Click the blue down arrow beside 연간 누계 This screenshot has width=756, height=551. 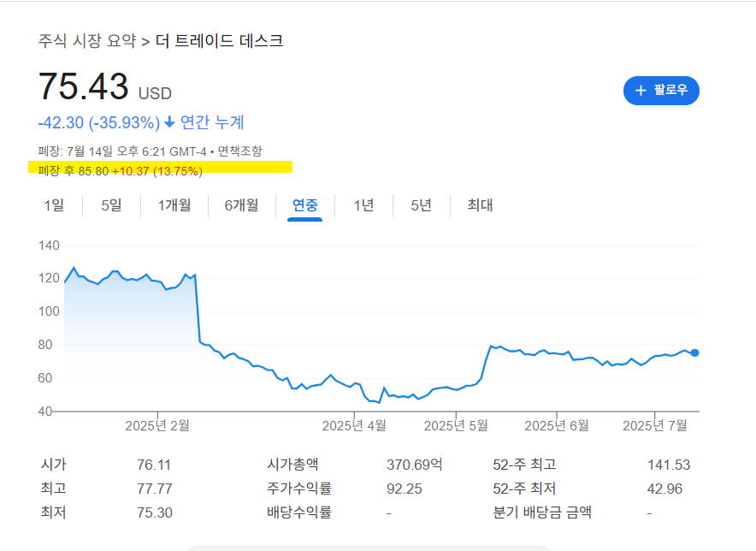click(x=169, y=122)
